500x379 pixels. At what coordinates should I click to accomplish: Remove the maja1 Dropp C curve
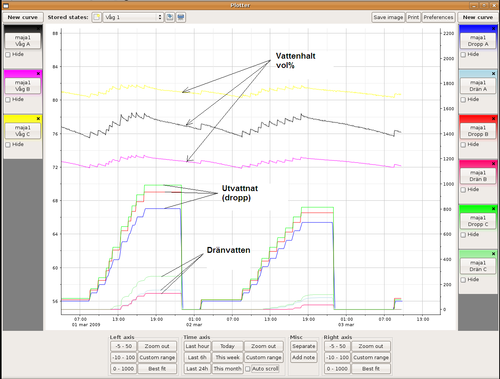click(x=494, y=209)
